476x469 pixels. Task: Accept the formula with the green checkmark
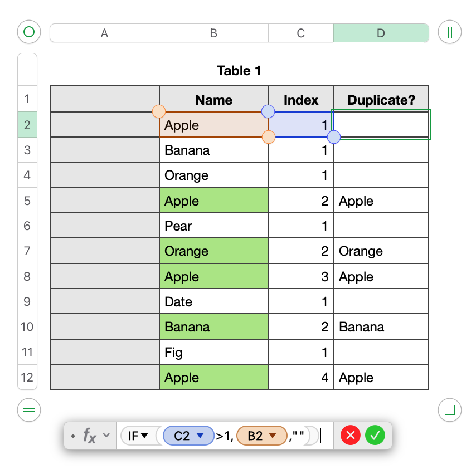tap(375, 436)
